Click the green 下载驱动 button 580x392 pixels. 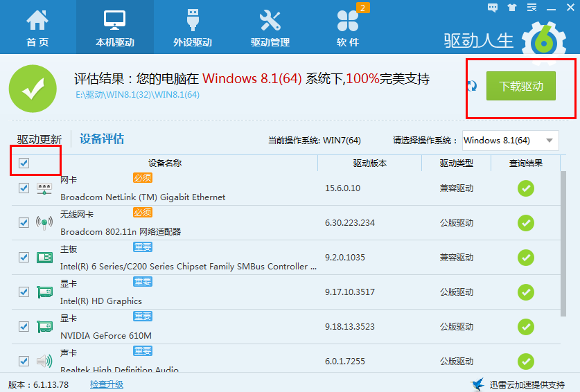point(521,86)
